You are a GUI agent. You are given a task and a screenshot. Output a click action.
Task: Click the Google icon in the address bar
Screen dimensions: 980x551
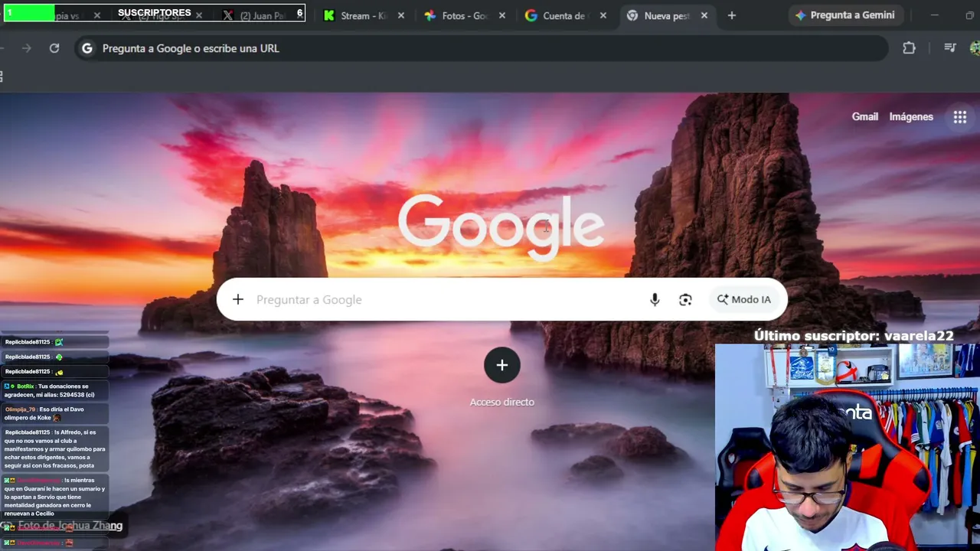point(87,48)
